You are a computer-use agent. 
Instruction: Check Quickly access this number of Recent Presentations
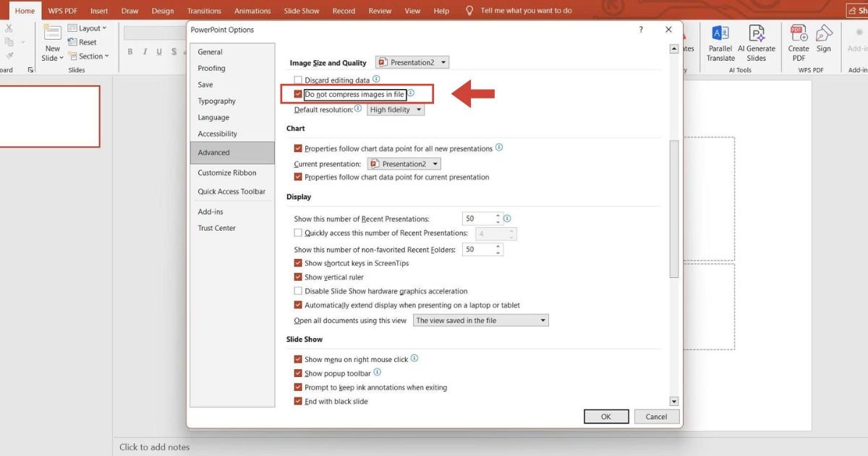(298, 233)
